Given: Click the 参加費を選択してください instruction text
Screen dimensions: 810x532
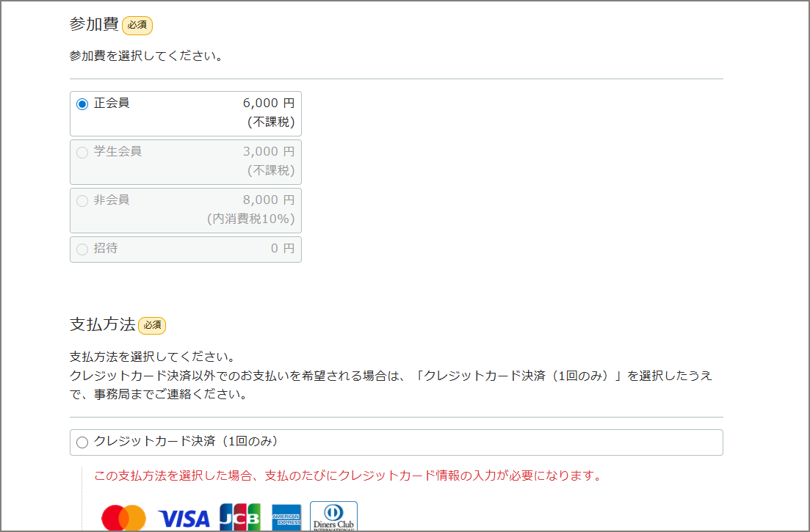Looking at the screenshot, I should point(146,57).
